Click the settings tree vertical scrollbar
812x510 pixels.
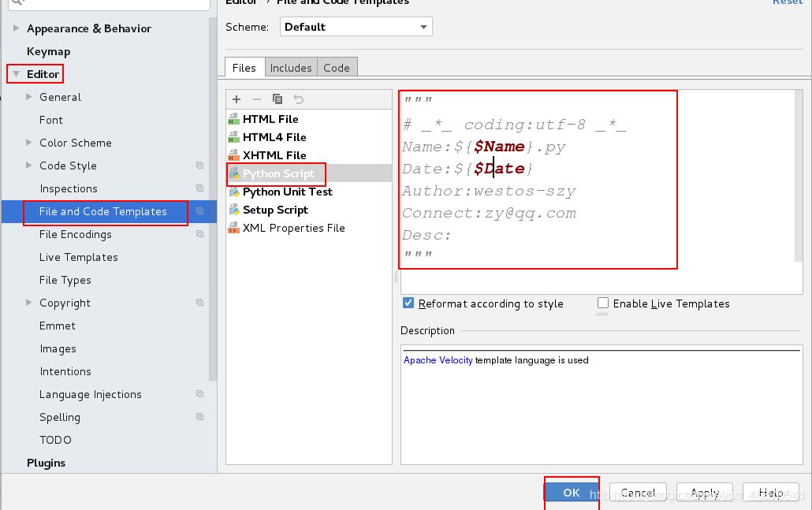tap(212, 199)
